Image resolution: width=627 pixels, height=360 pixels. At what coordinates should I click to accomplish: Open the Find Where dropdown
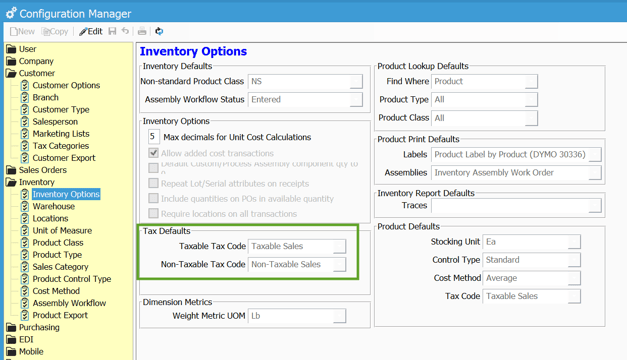pos(531,81)
